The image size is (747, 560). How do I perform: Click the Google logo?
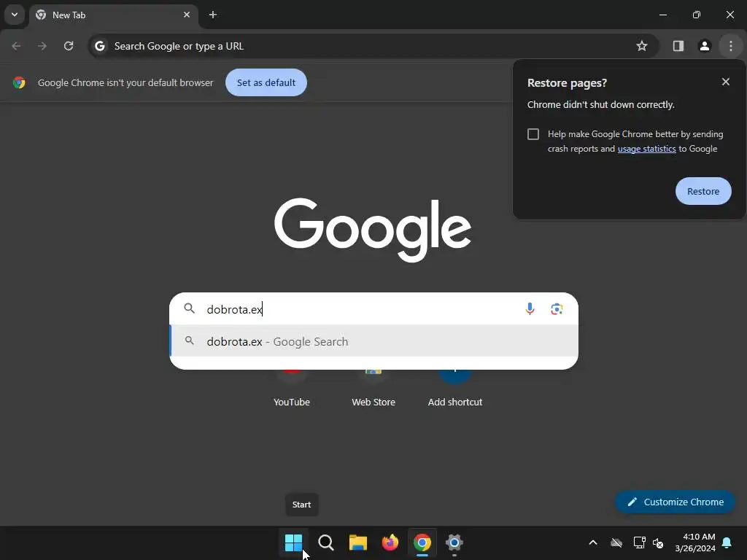click(x=373, y=230)
